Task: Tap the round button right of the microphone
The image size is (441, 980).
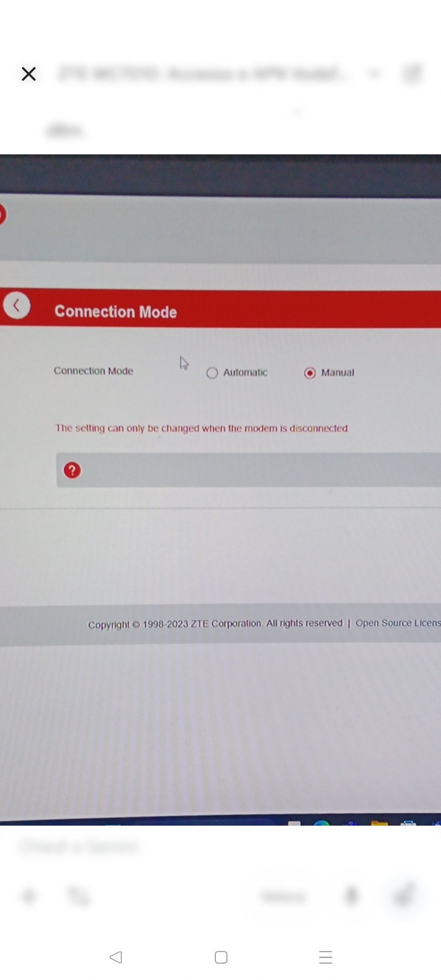Action: 404,896
